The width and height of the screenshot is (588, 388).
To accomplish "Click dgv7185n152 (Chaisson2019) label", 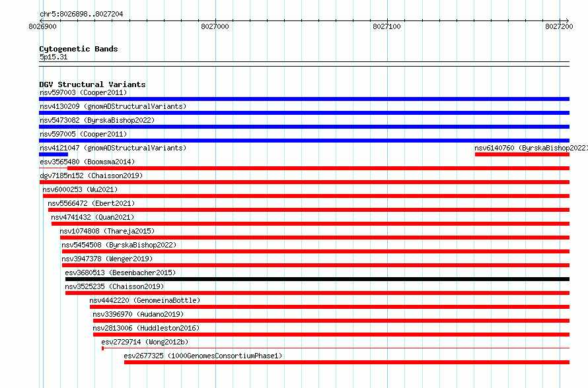I will tap(91, 176).
